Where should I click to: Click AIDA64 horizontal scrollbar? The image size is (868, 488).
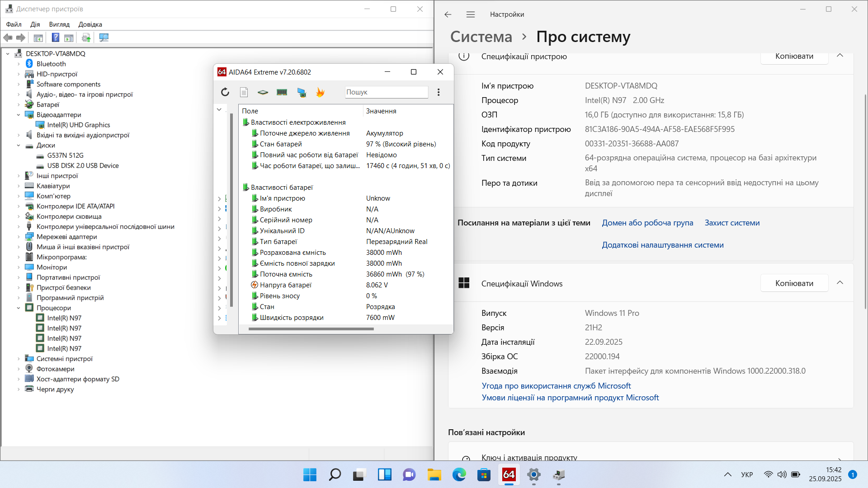click(x=311, y=329)
